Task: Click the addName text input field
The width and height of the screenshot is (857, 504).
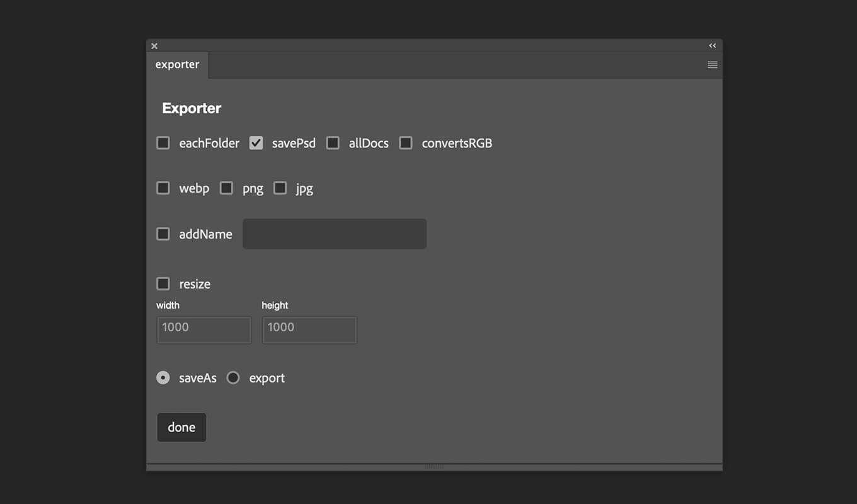Action: pyautogui.click(x=335, y=234)
